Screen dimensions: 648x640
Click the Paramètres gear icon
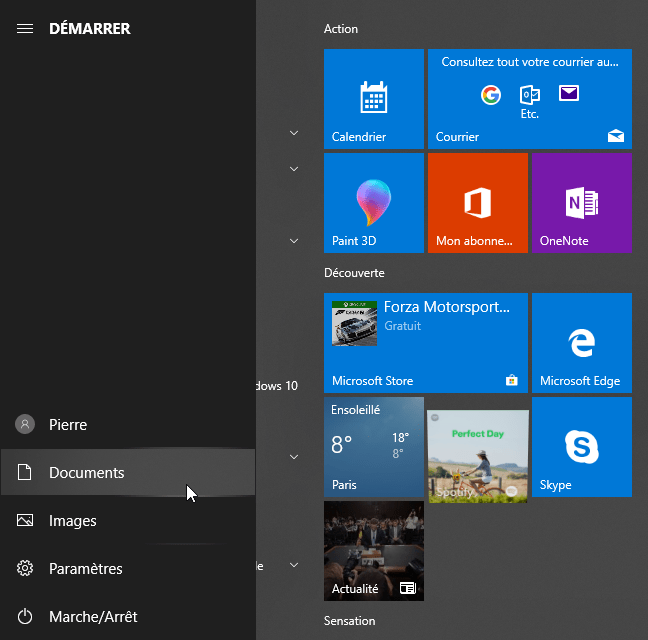(x=25, y=568)
